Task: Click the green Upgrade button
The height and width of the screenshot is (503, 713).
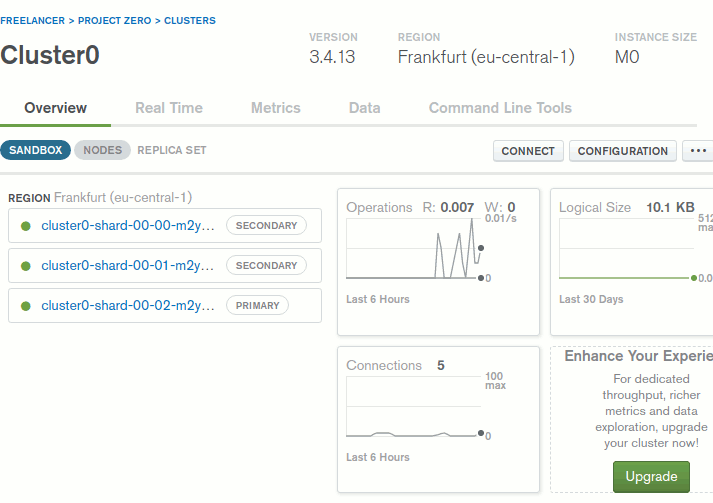Action: (x=651, y=477)
